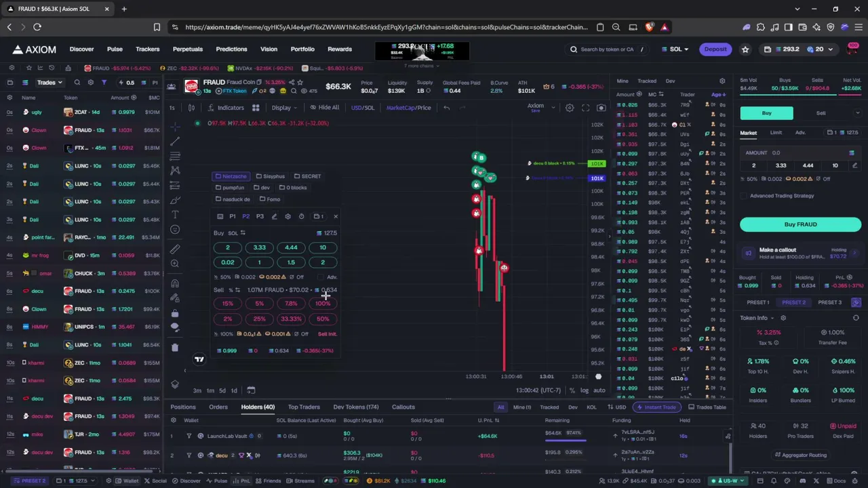This screenshot has width=868, height=488.
Task: Favorite the FRAUD token with star
Action: (x=302, y=82)
